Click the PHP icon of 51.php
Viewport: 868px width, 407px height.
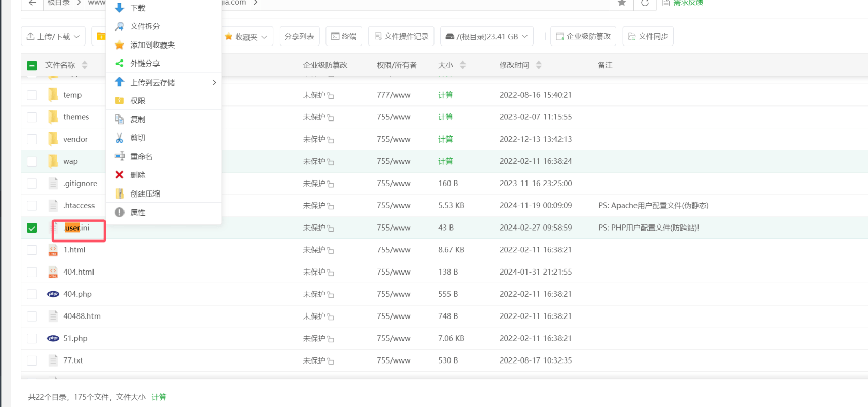click(53, 338)
